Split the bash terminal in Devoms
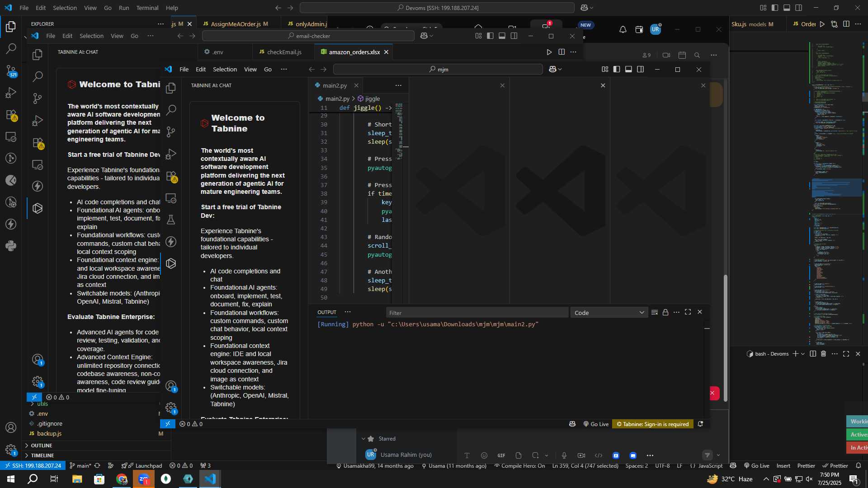This screenshot has height=488, width=868. tap(813, 354)
